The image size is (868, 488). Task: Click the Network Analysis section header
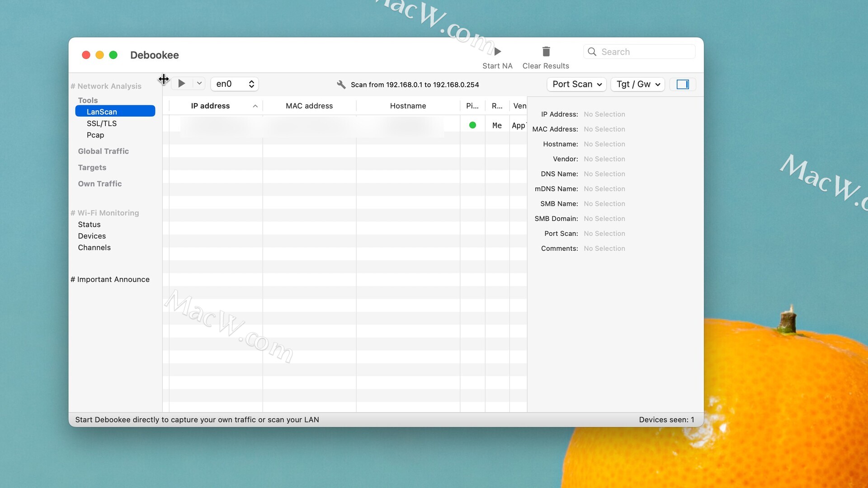coord(106,86)
